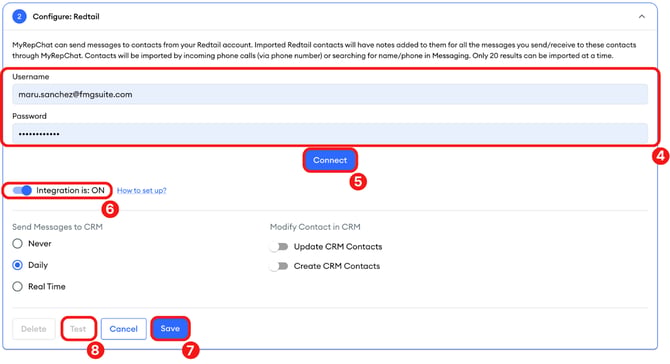
Task: Collapse the Configure: Redtail section chevron
Action: [x=641, y=17]
